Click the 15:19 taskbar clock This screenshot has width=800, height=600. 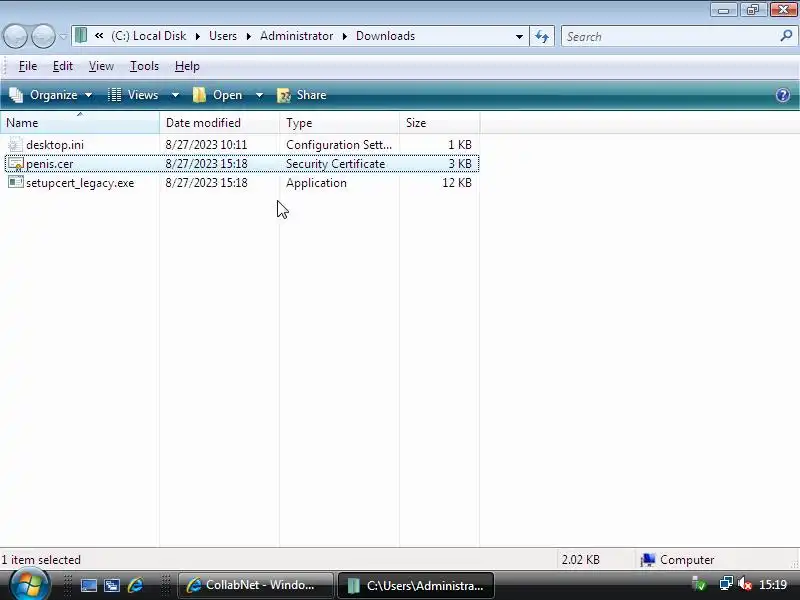pyautogui.click(x=772, y=584)
